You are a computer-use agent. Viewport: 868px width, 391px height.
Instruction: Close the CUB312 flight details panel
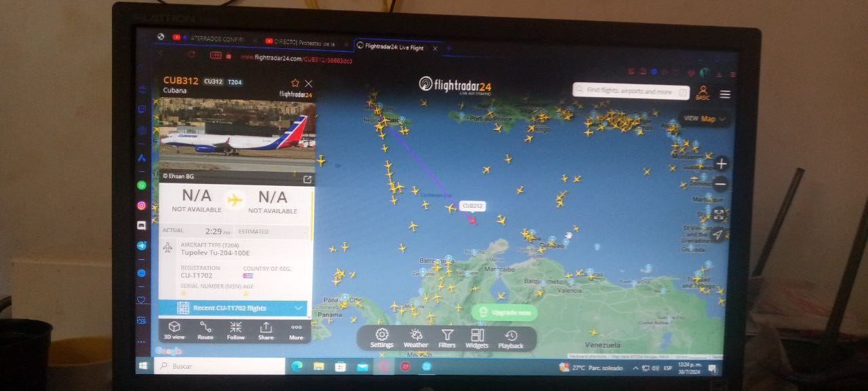pos(309,83)
